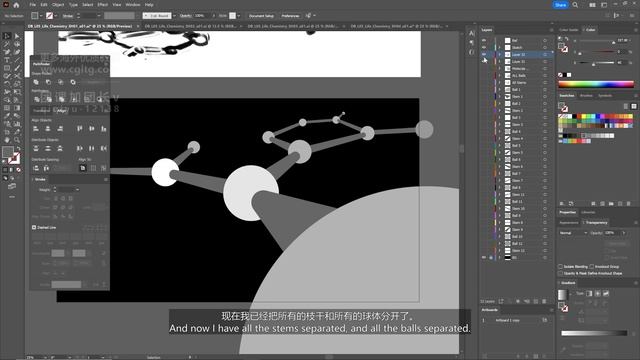The width and height of the screenshot is (640, 360).
Task: Expand the Sketch layer
Action: tap(499, 47)
